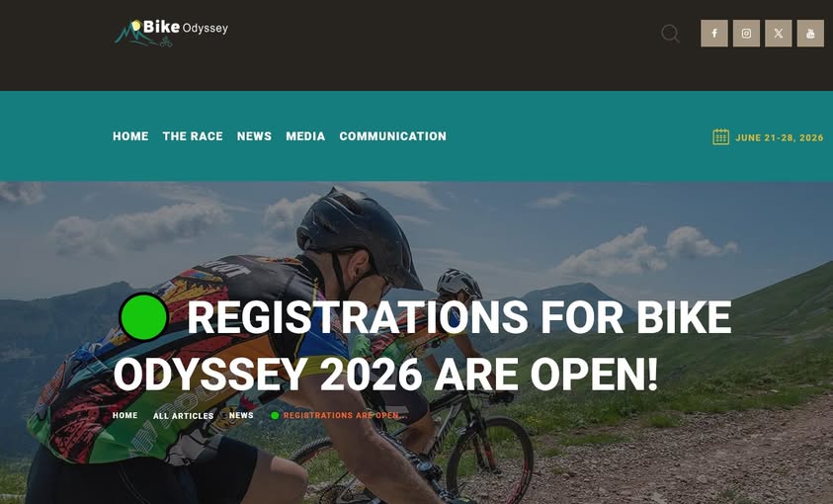Open the YouTube social icon
Screen dimensions: 833x504
[x=810, y=34]
